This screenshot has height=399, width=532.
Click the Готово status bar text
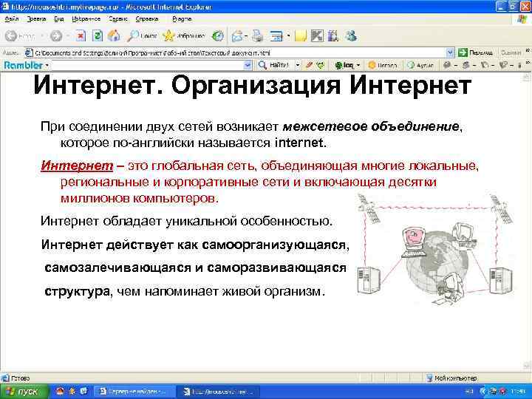pyautogui.click(x=21, y=378)
